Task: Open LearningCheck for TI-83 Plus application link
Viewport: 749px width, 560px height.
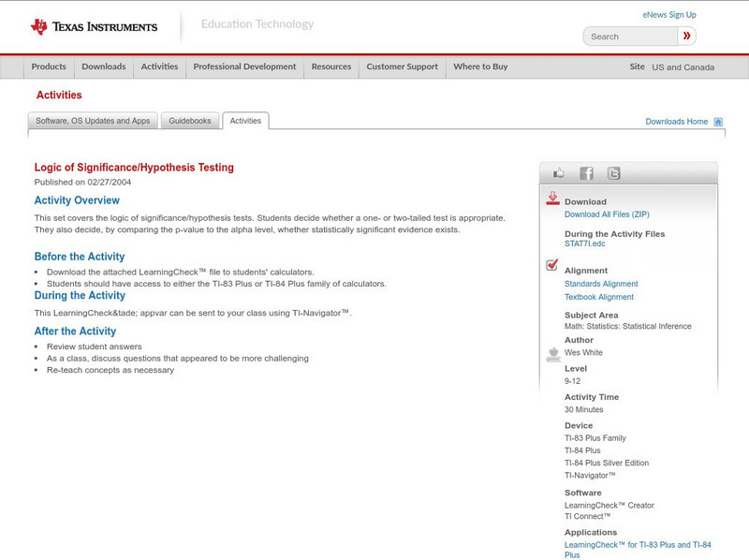Action: pyautogui.click(x=638, y=550)
